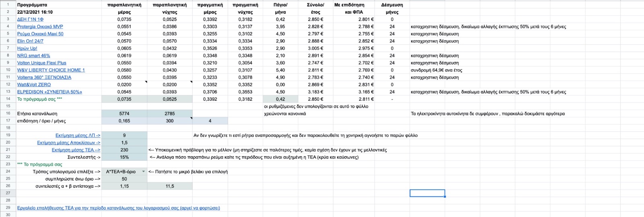Image resolution: width=644 pixels, height=217 pixels.
Task: Open the Watt&Volt ZERO link
Action: click(x=34, y=84)
